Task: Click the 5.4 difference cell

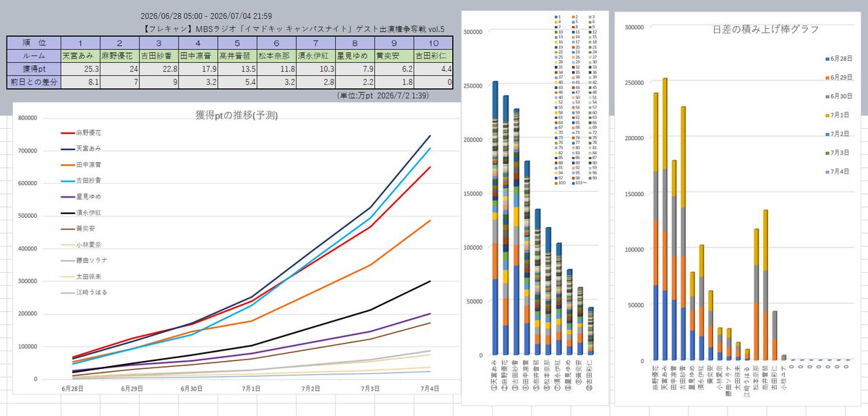Action: (236, 82)
